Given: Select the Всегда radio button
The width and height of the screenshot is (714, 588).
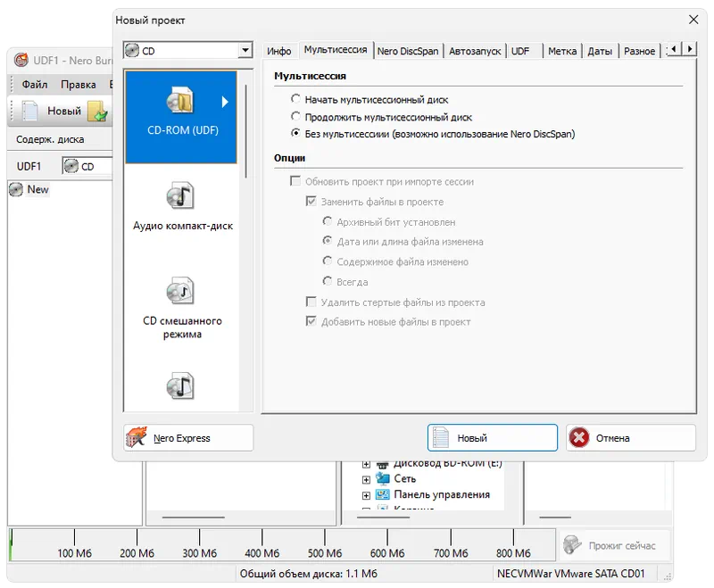Looking at the screenshot, I should 327,281.
